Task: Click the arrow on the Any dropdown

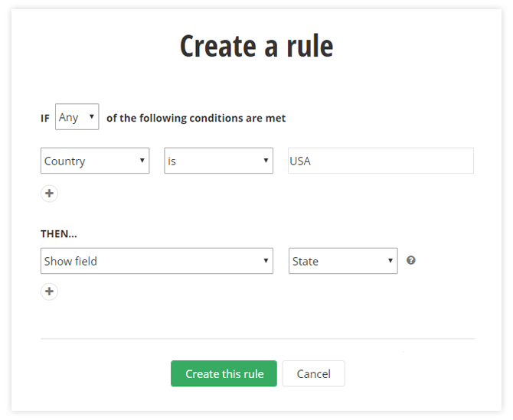Action: coord(92,118)
